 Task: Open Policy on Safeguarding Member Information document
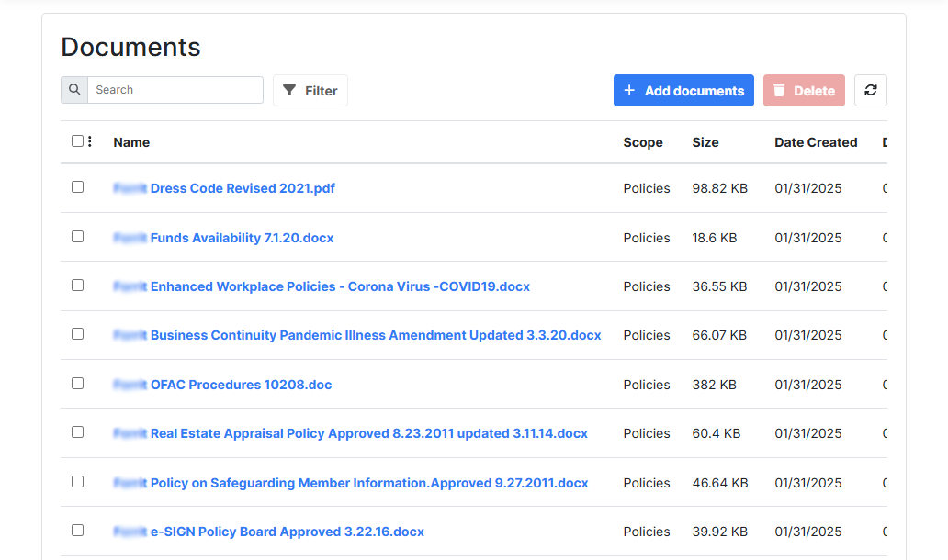(351, 483)
